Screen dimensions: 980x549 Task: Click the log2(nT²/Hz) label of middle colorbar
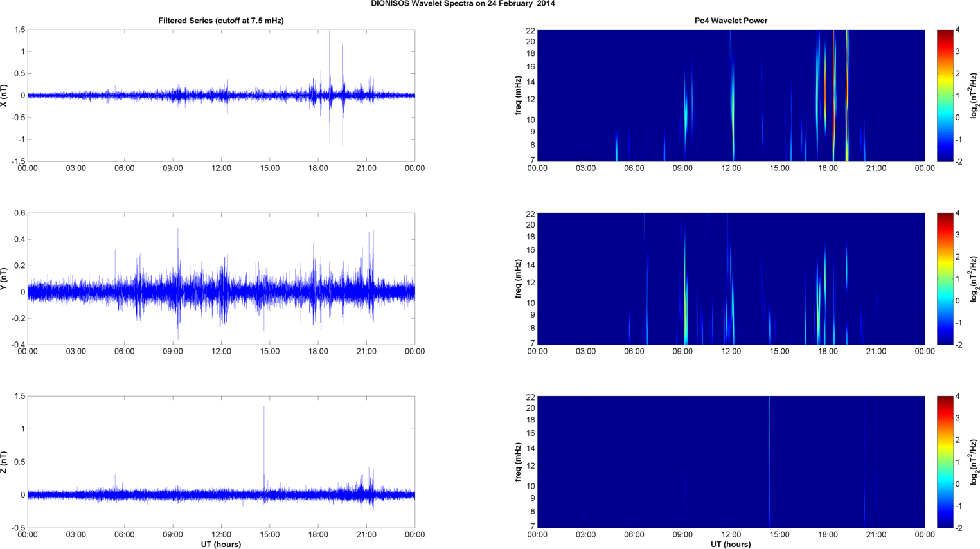click(974, 278)
